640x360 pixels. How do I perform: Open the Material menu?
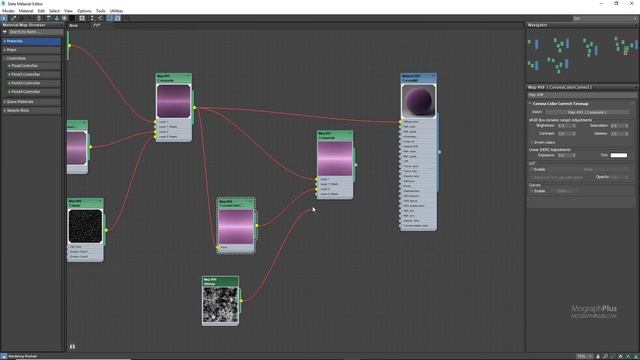[x=26, y=11]
